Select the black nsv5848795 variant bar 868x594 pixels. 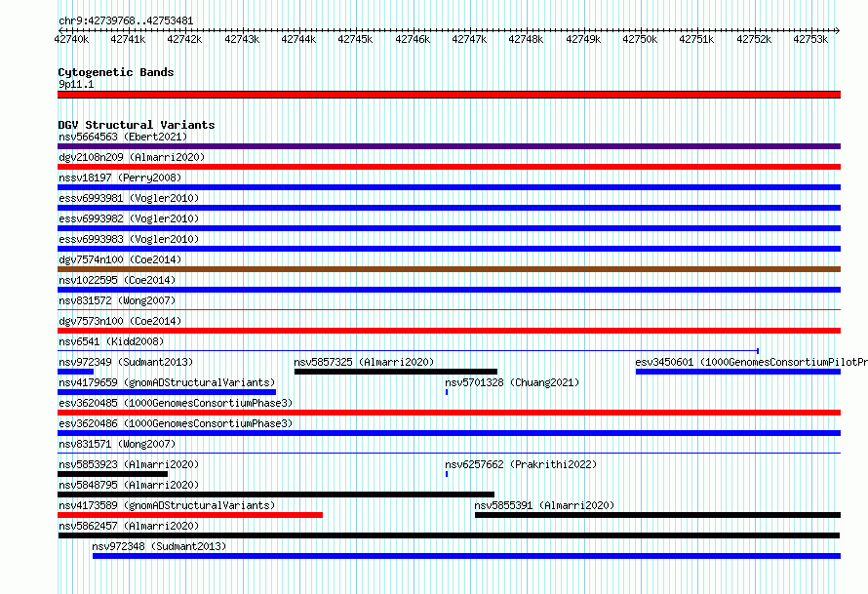pyautogui.click(x=276, y=495)
